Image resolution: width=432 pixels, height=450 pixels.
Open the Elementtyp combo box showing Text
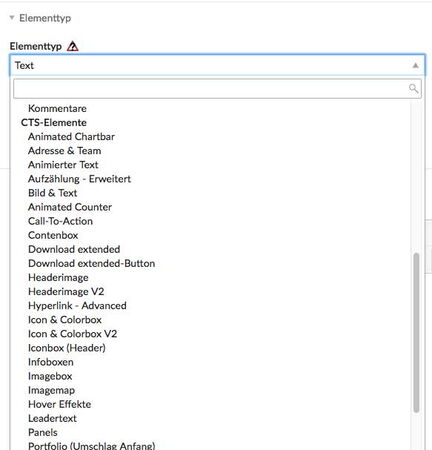pyautogui.click(x=217, y=65)
